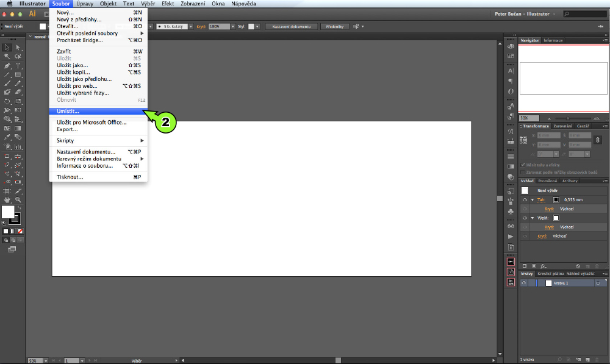The width and height of the screenshot is (610, 364).
Task: Choose 'Umístit...' from the Soubor menu
Action: coord(98,111)
